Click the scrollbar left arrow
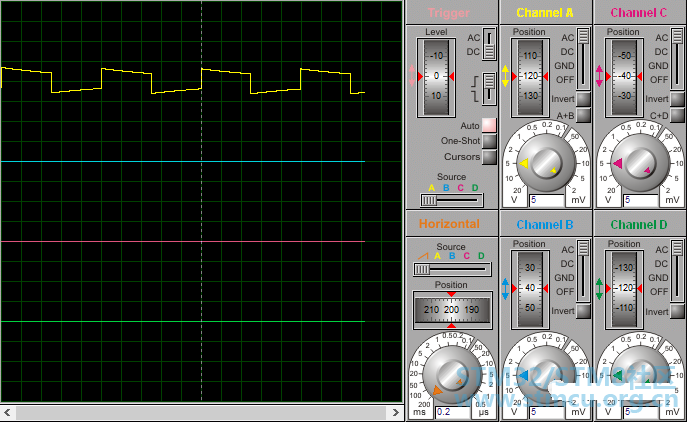Image resolution: width=687 pixels, height=422 pixels. [7, 412]
